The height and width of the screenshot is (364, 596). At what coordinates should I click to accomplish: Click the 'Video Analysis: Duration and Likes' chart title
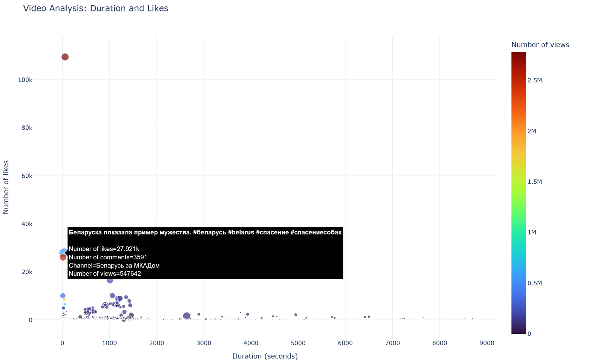pos(96,8)
